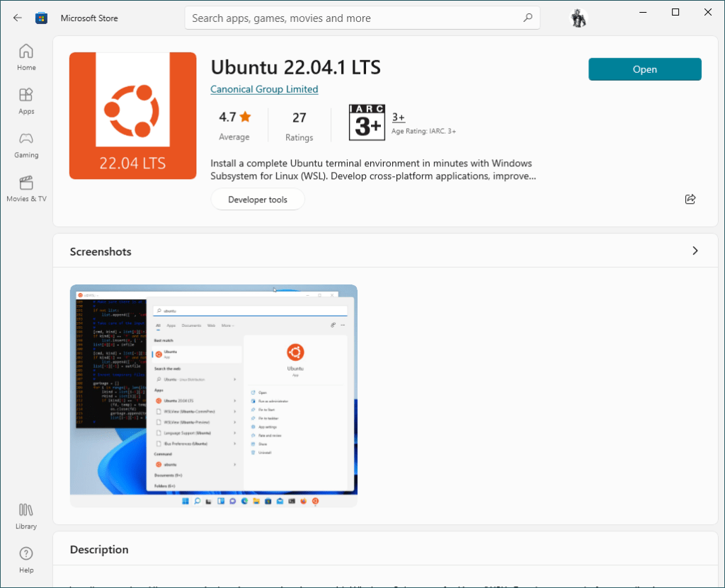725x588 pixels.
Task: Click the Microsoft Store logo icon
Action: (x=41, y=18)
